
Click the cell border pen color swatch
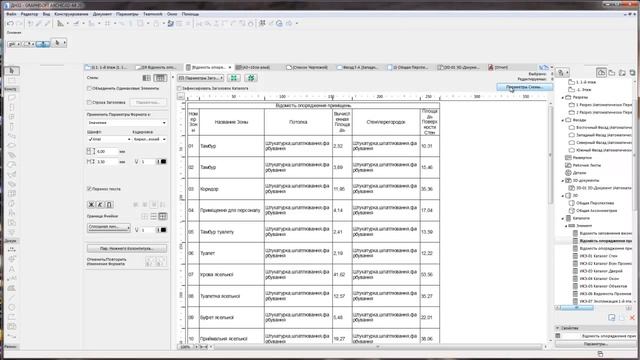coord(162,230)
